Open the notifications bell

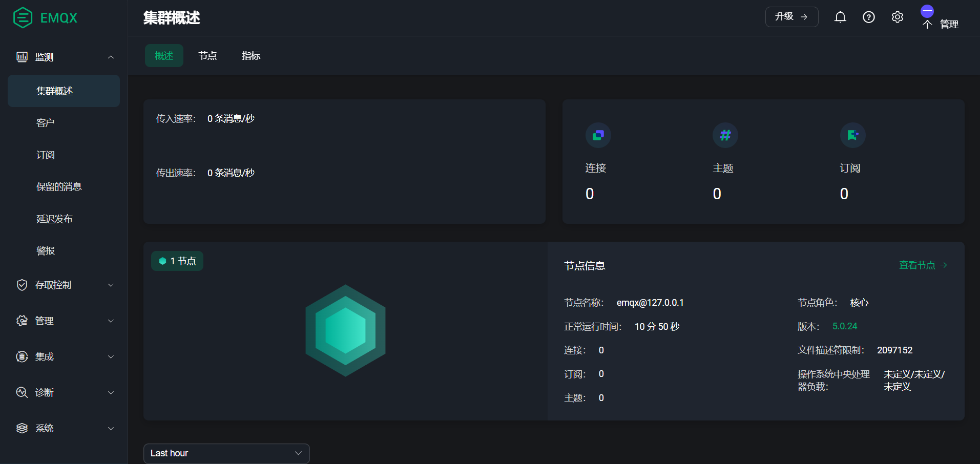(x=840, y=17)
